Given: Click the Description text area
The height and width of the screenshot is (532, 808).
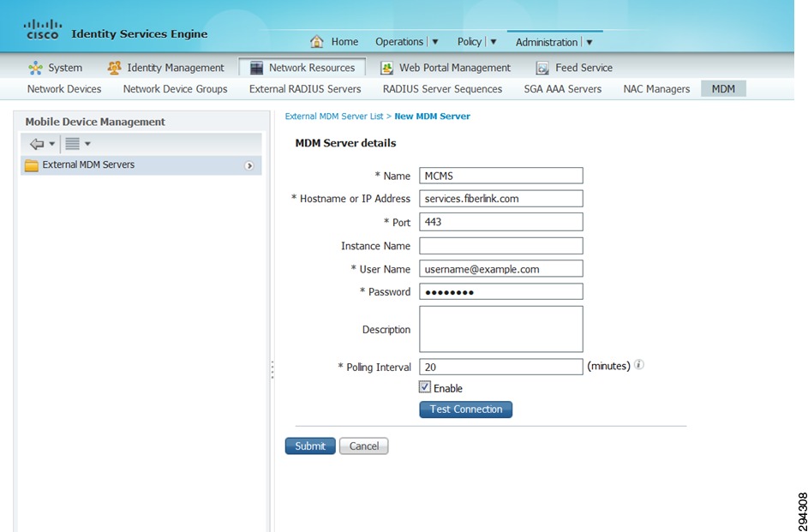Looking at the screenshot, I should tap(501, 329).
